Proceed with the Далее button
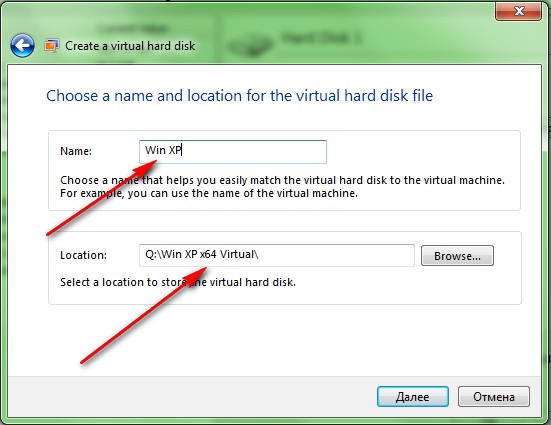Viewport: 551px width, 425px height. click(413, 397)
